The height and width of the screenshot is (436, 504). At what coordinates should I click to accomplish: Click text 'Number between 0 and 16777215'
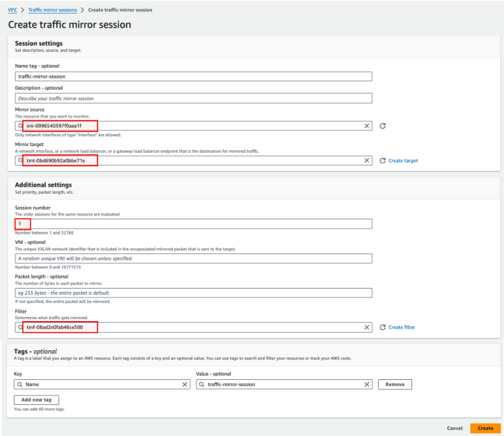(48, 267)
